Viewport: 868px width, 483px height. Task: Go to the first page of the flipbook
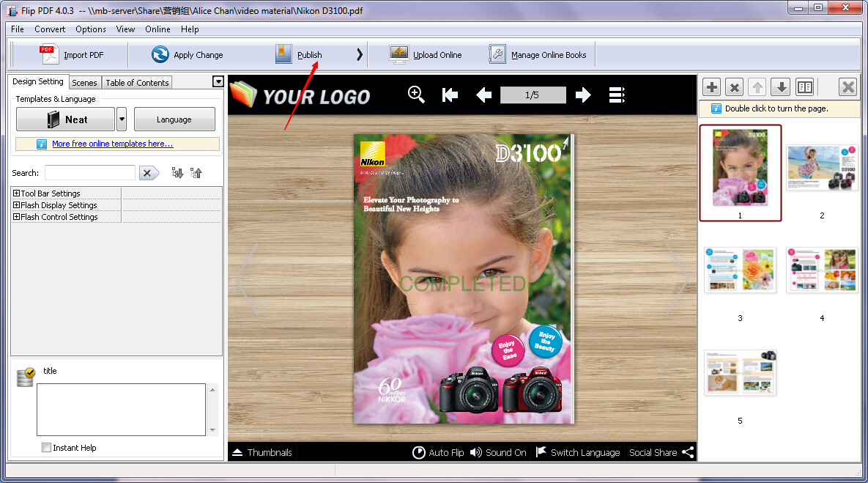coord(450,95)
